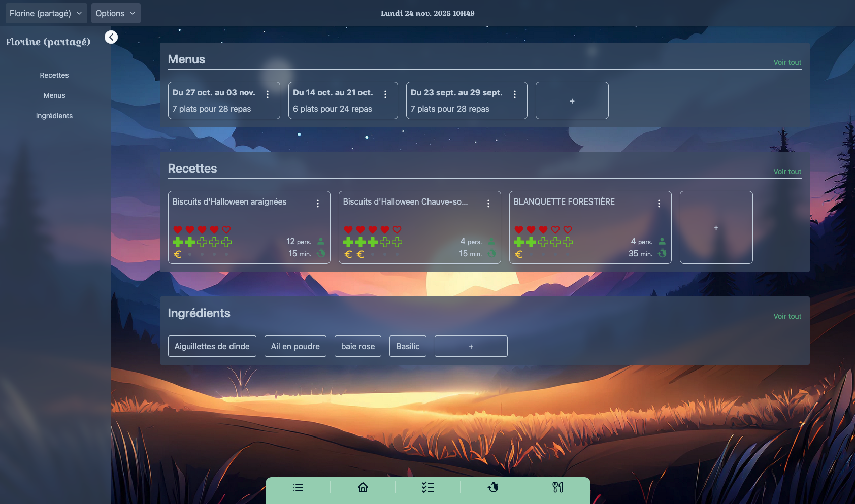This screenshot has width=855, height=504.
Task: Open Menus from the sidebar
Action: click(54, 95)
